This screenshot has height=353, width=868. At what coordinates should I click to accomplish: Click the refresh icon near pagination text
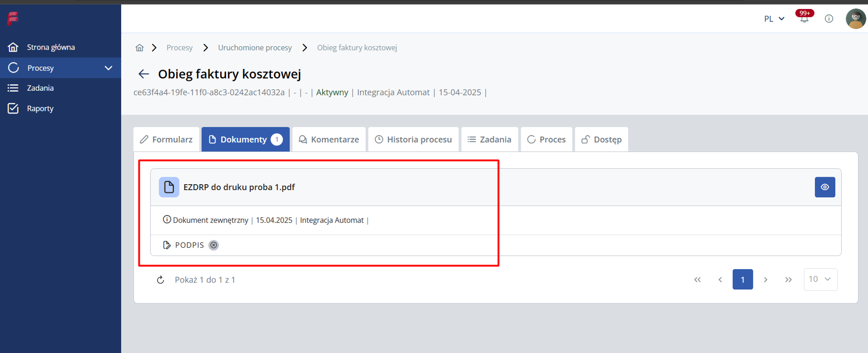pyautogui.click(x=160, y=280)
